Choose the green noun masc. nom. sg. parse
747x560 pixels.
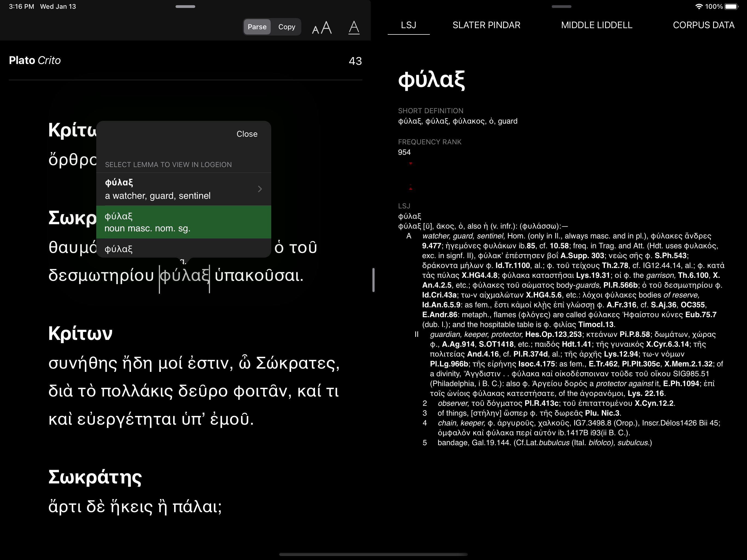pyautogui.click(x=183, y=222)
